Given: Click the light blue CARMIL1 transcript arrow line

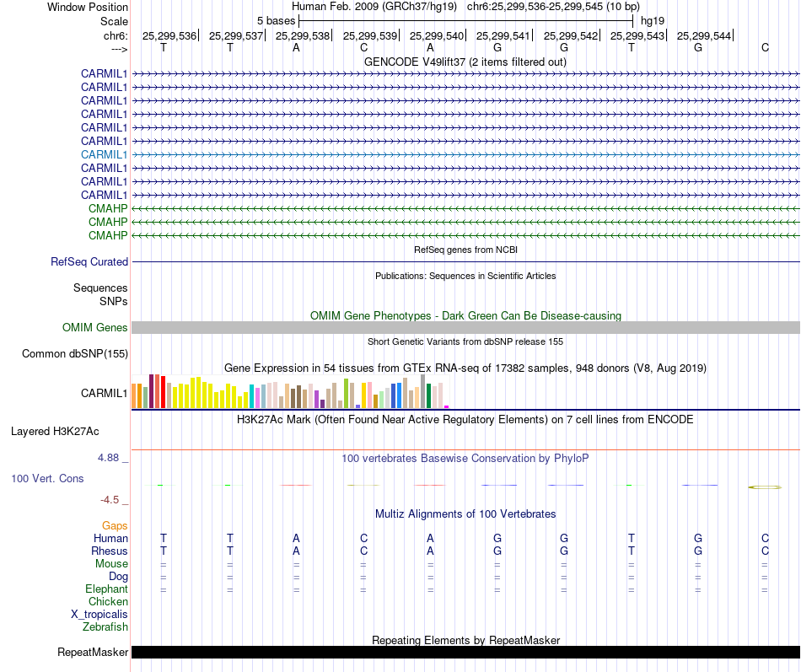Looking at the screenshot, I should coord(465,154).
